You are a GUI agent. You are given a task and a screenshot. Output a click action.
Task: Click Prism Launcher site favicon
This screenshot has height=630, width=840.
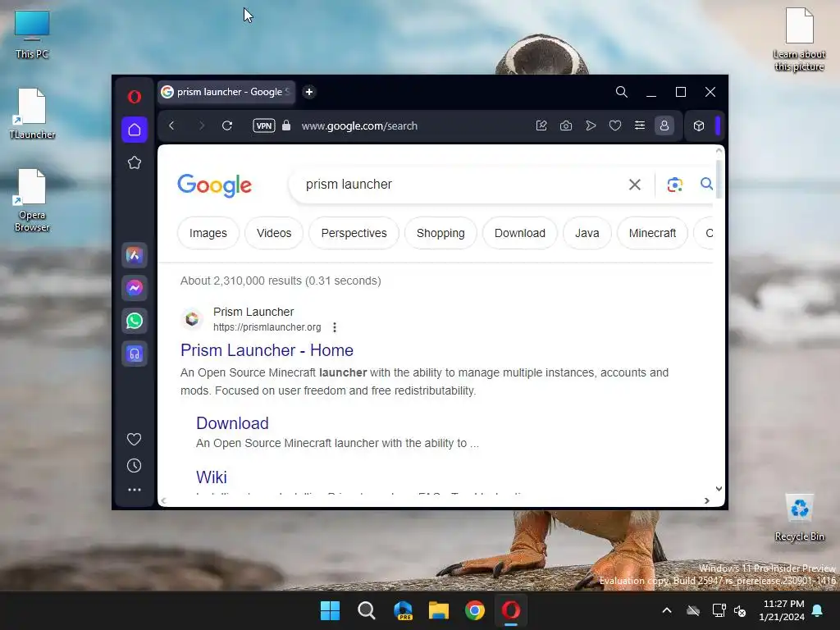pos(192,319)
